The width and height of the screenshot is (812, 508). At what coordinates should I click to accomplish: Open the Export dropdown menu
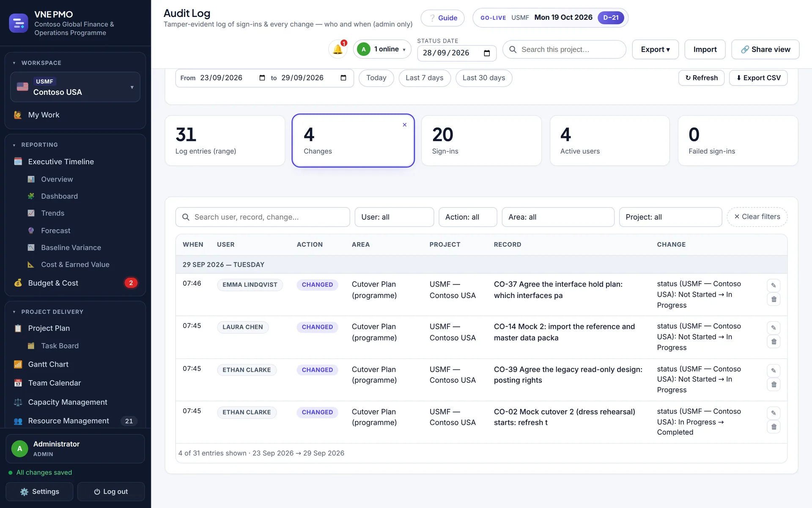point(655,50)
